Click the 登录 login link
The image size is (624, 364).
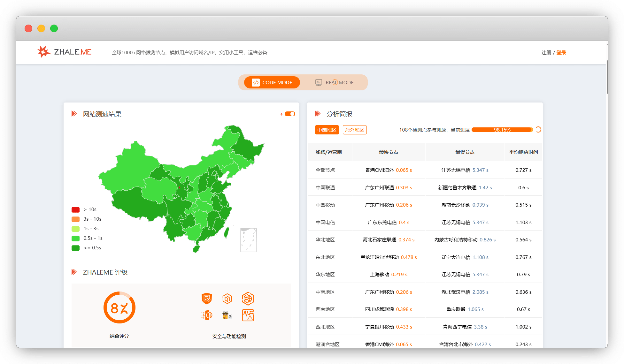561,52
